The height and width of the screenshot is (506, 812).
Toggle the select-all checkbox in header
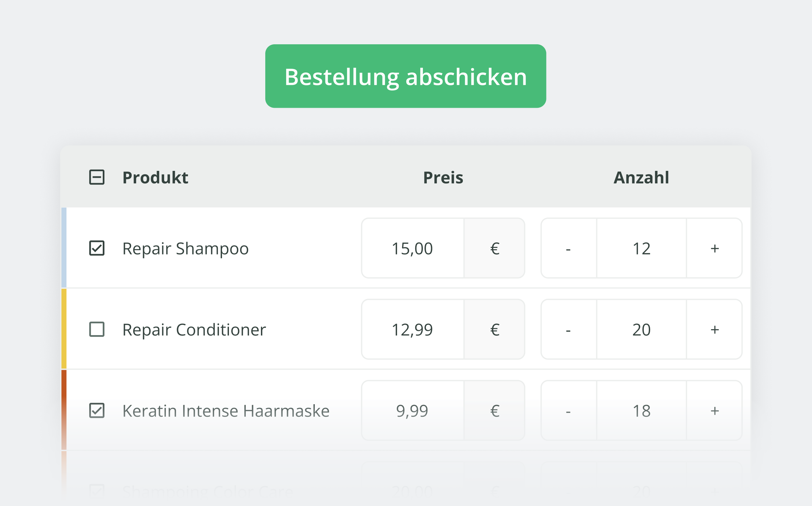tap(97, 177)
